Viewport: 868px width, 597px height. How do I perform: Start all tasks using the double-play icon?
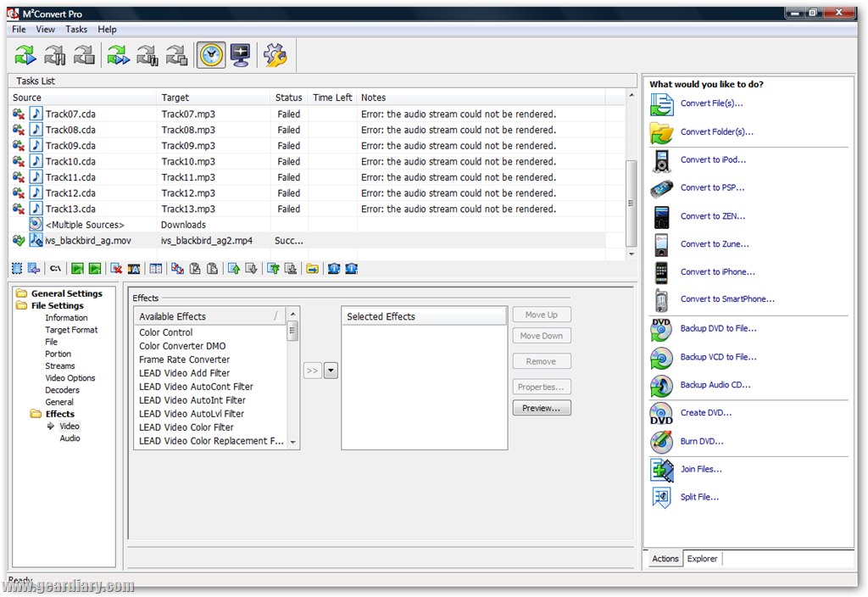[x=119, y=55]
